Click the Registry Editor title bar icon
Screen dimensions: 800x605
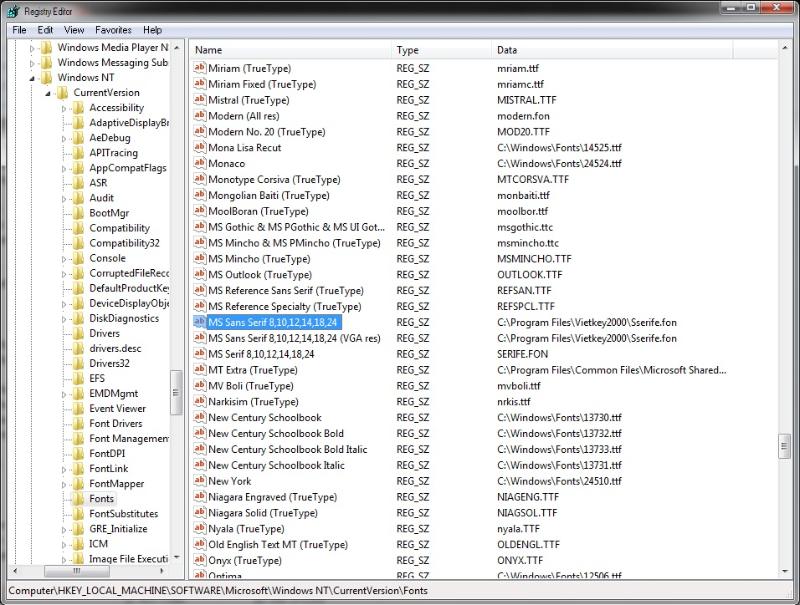[x=14, y=8]
